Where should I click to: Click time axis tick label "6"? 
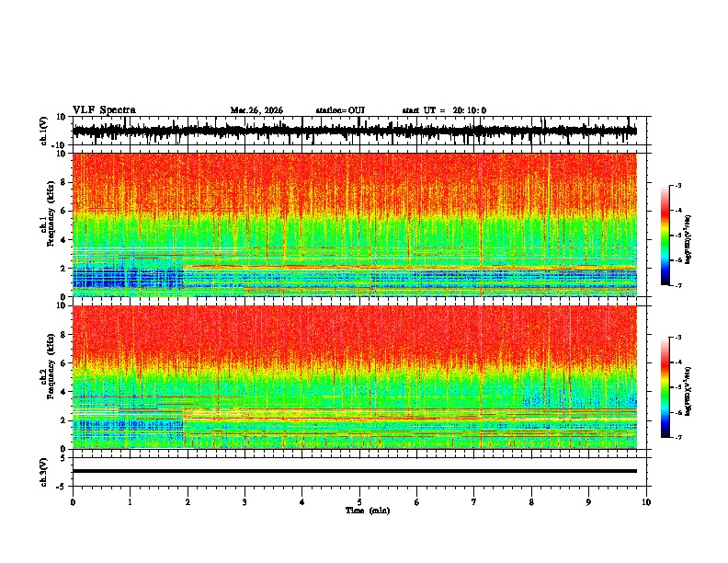pos(417,502)
